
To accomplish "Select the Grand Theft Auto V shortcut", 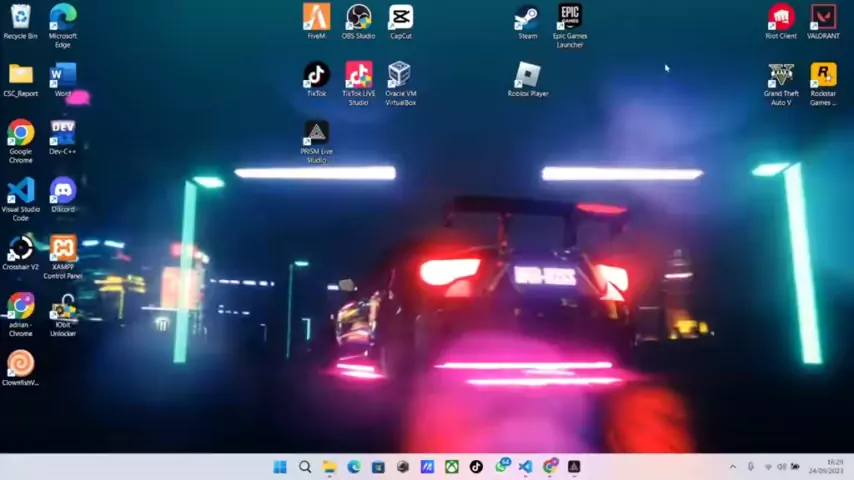I will pyautogui.click(x=781, y=77).
